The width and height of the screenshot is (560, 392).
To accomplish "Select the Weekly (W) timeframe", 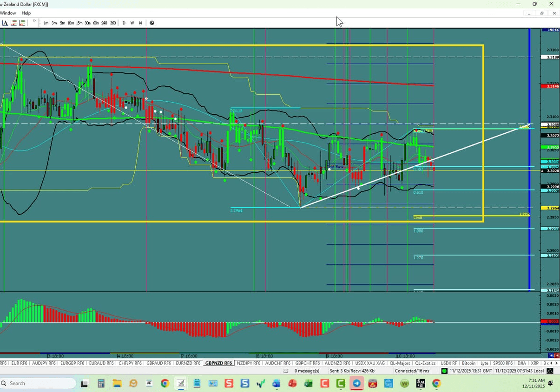I will pyautogui.click(x=132, y=22).
